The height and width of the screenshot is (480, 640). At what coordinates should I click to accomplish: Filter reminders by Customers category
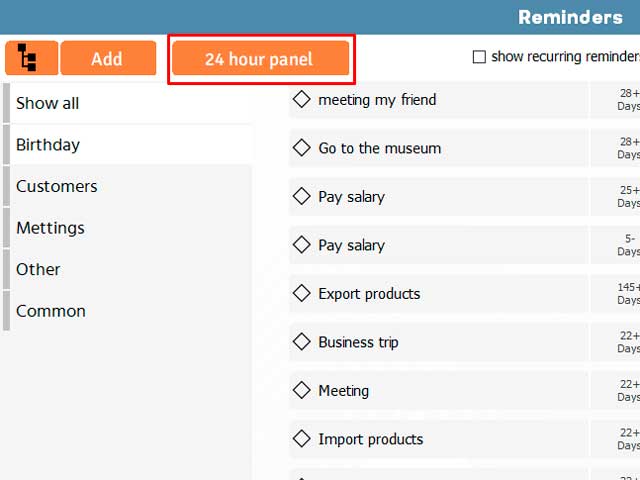128,187
